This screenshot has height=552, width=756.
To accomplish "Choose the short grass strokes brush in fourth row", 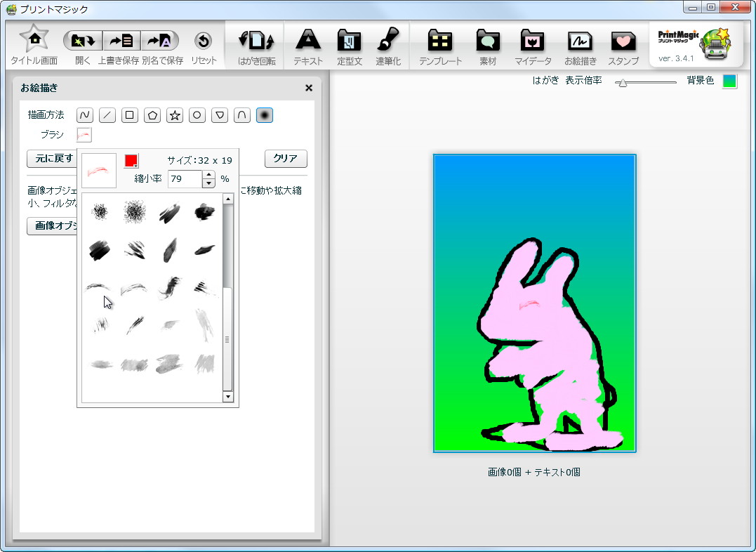I will click(100, 324).
